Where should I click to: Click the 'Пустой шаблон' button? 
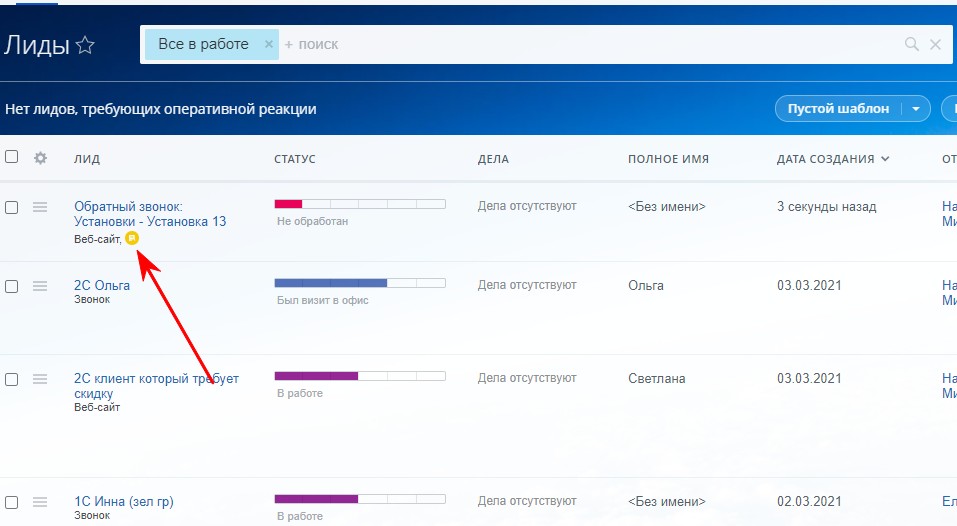[x=838, y=109]
